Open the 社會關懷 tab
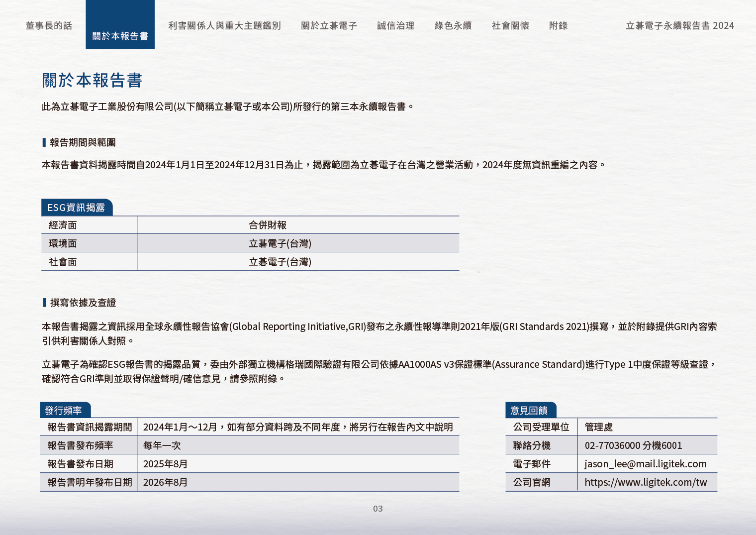Viewport: 756px width, 535px height. pos(510,25)
